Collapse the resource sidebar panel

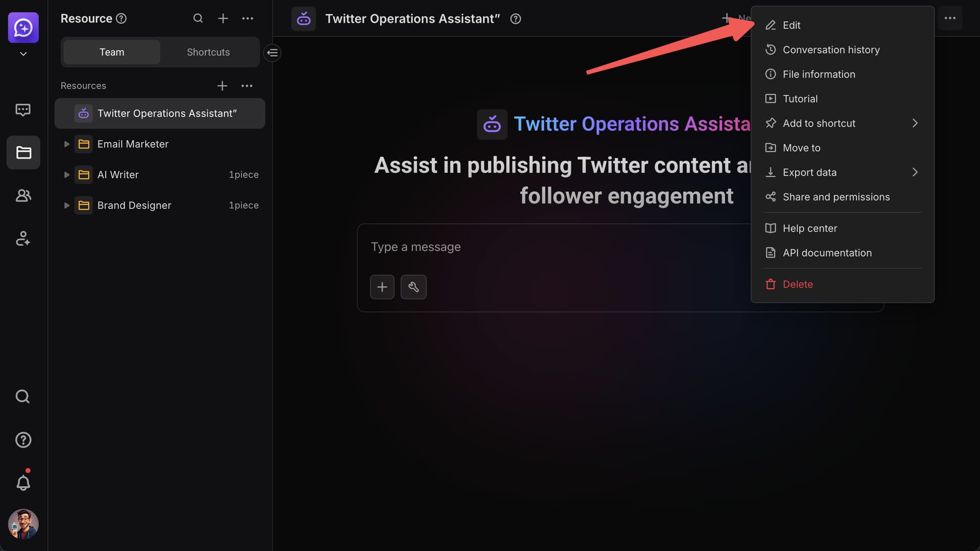273,53
